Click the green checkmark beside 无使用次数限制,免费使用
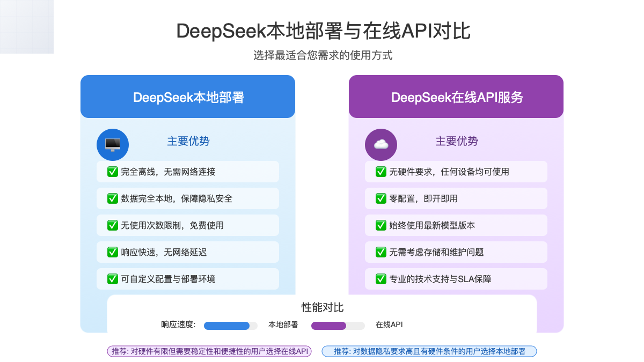 (x=113, y=225)
